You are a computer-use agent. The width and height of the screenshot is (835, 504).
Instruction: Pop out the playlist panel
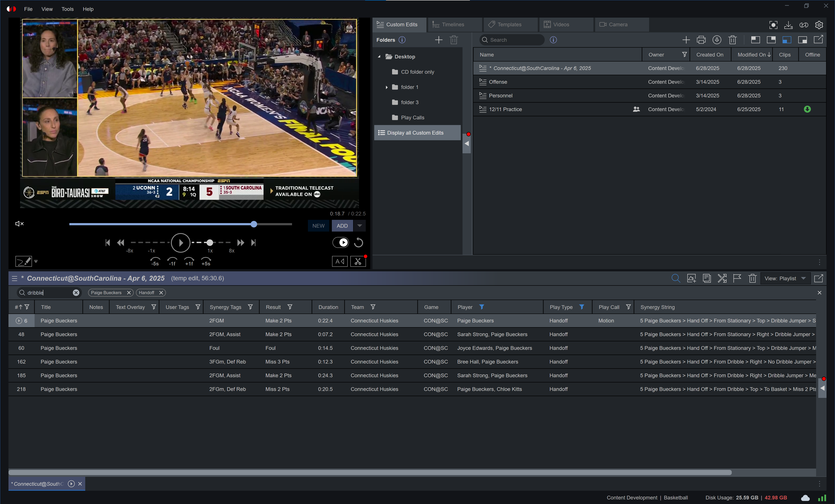(x=818, y=278)
